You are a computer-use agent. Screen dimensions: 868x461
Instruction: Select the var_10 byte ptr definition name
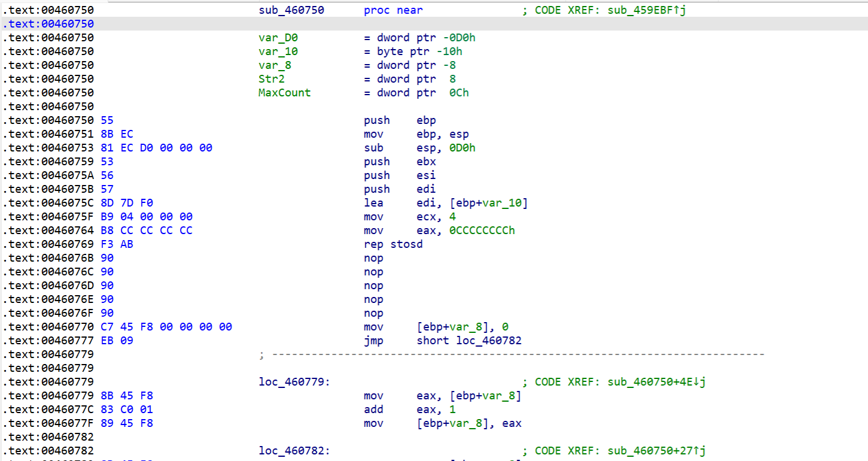(x=278, y=51)
